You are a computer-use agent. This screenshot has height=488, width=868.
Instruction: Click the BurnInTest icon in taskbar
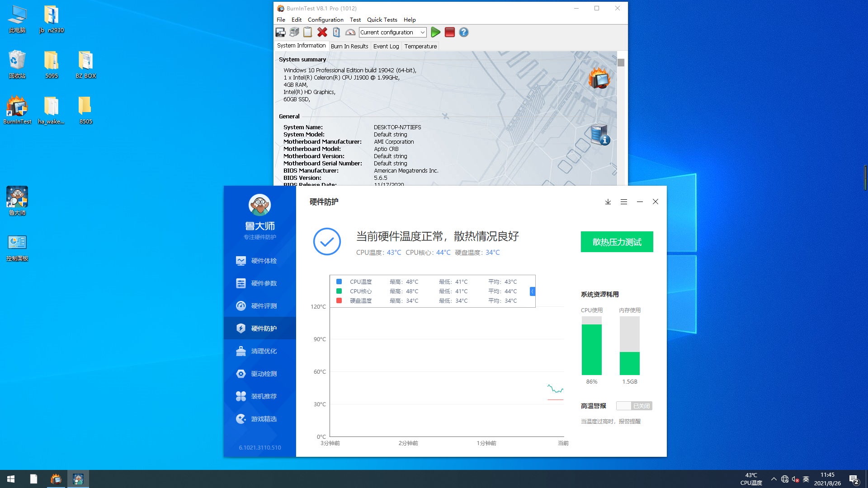[x=56, y=479]
